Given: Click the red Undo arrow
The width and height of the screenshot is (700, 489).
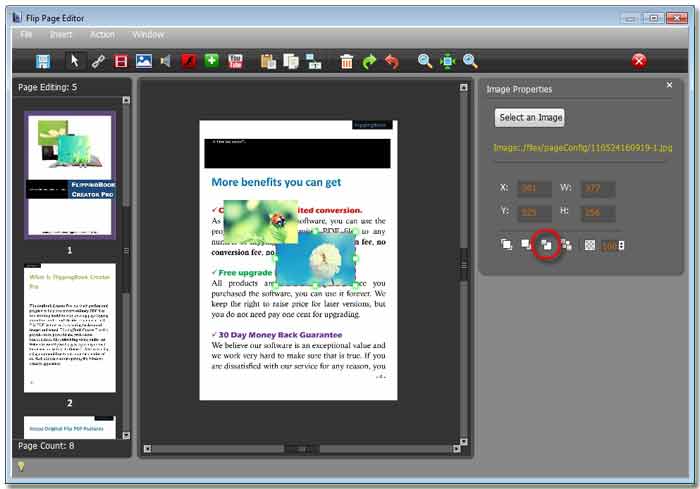Looking at the screenshot, I should pos(392,61).
